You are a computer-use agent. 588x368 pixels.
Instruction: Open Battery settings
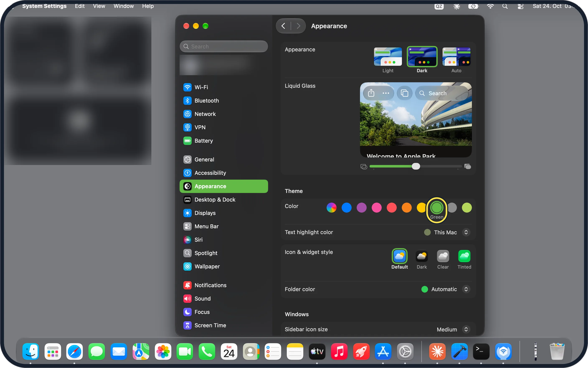pos(224,141)
